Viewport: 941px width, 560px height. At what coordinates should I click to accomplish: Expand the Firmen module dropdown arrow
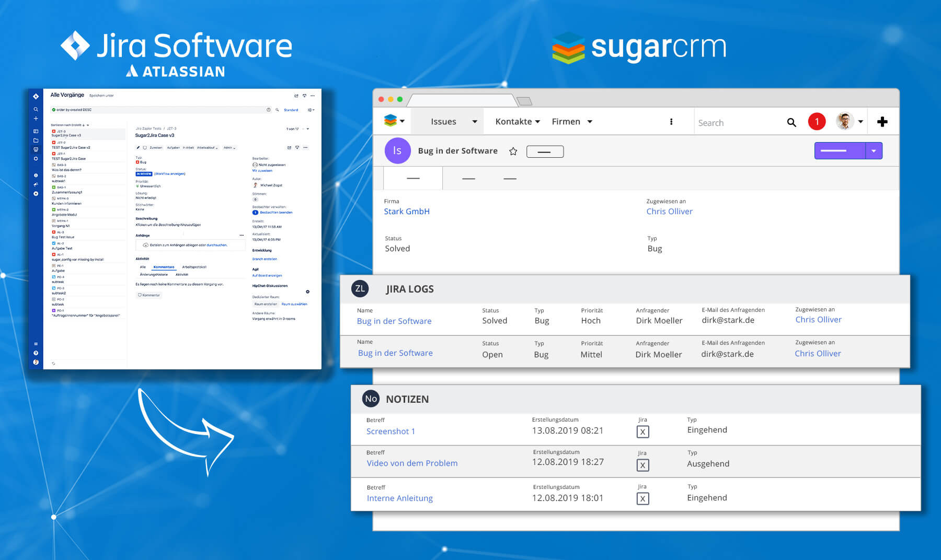590,122
